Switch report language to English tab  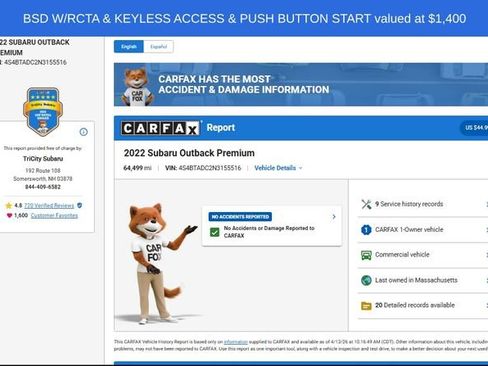point(129,47)
